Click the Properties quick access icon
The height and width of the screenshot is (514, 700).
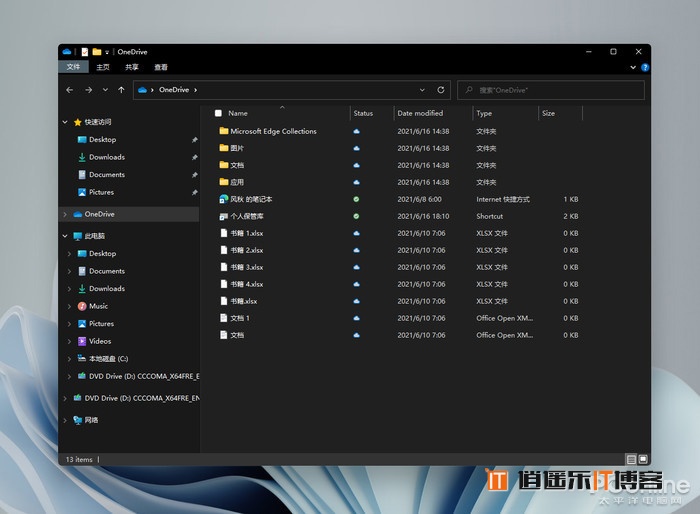(x=85, y=52)
